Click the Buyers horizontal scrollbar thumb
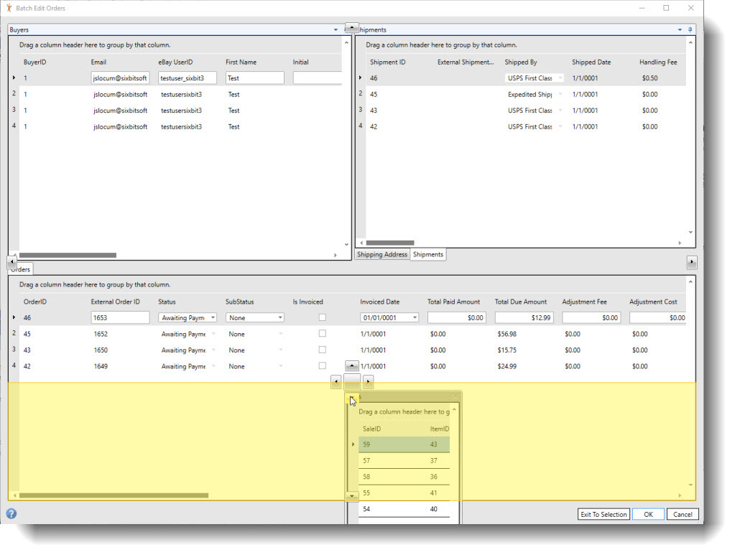The width and height of the screenshot is (740, 560). click(68, 256)
